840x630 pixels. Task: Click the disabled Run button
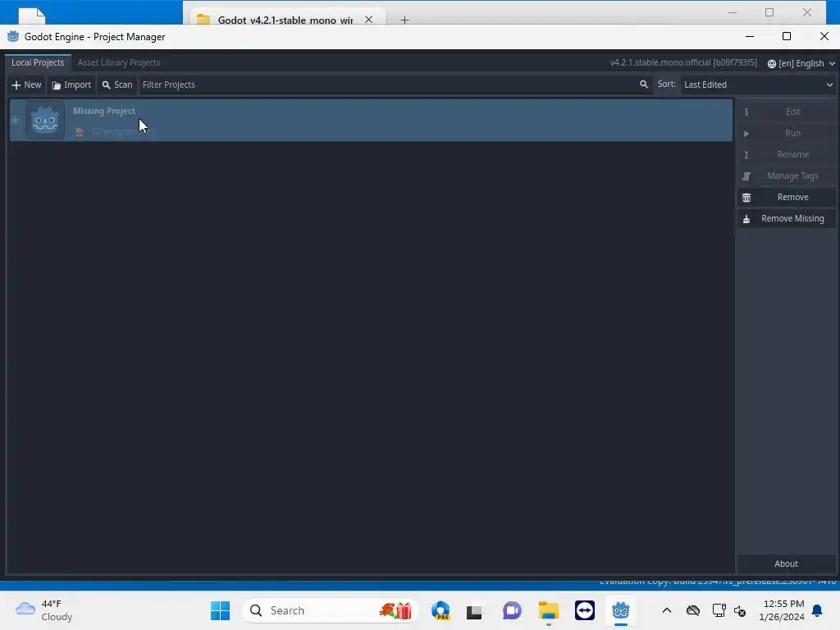787,133
